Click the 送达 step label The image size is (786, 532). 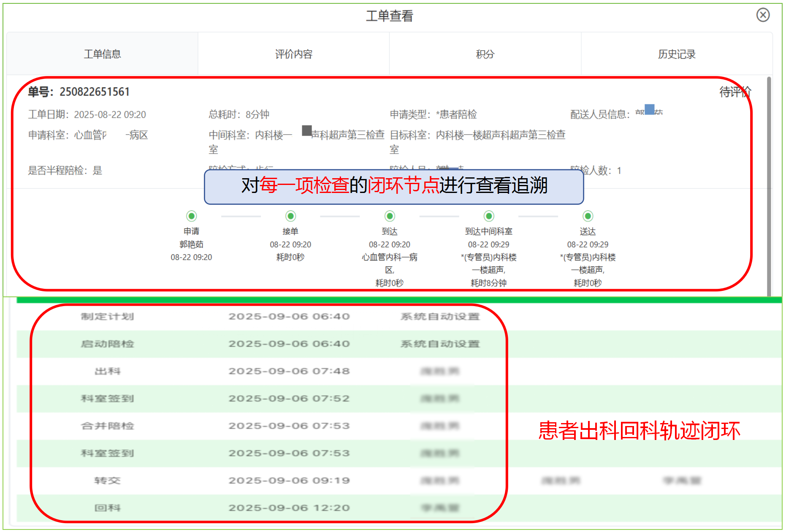coord(588,231)
